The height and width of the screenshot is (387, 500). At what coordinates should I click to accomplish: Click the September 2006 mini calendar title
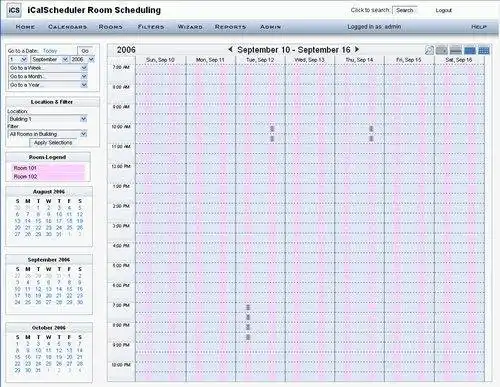click(49, 260)
